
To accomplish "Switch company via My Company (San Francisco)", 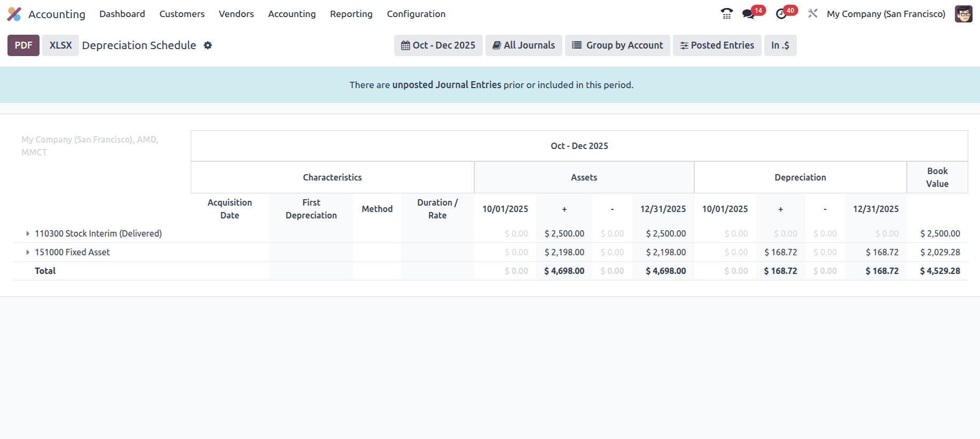I will (886, 14).
